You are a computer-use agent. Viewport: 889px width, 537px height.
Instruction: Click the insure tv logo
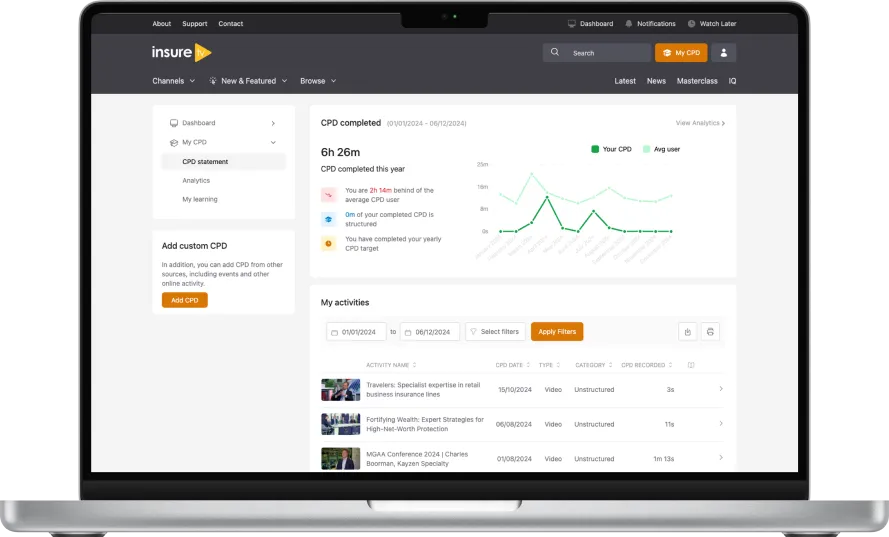[182, 53]
